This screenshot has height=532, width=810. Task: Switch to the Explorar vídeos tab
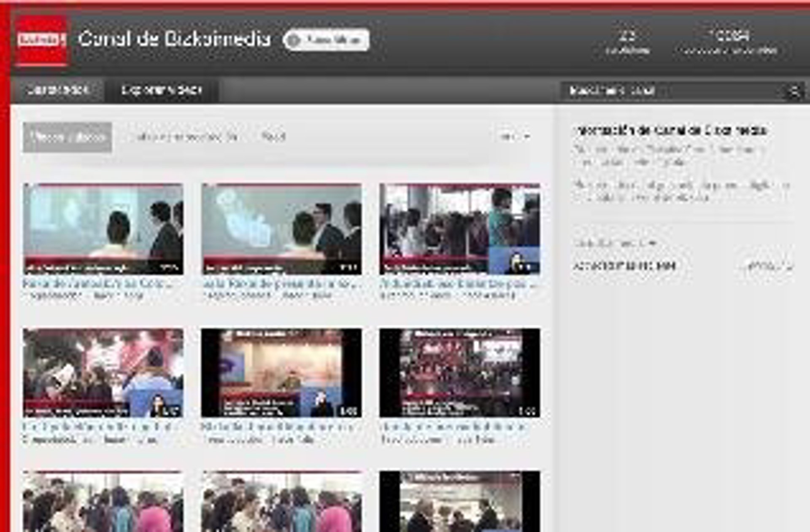pyautogui.click(x=162, y=90)
